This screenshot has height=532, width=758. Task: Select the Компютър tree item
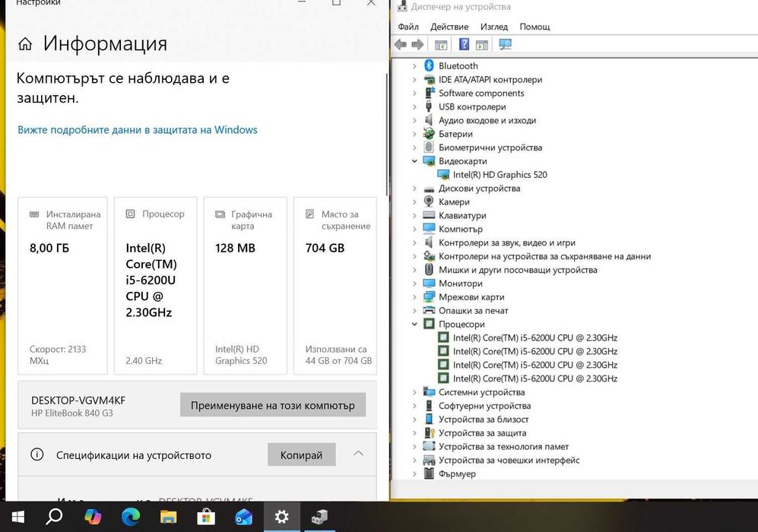[x=460, y=229]
